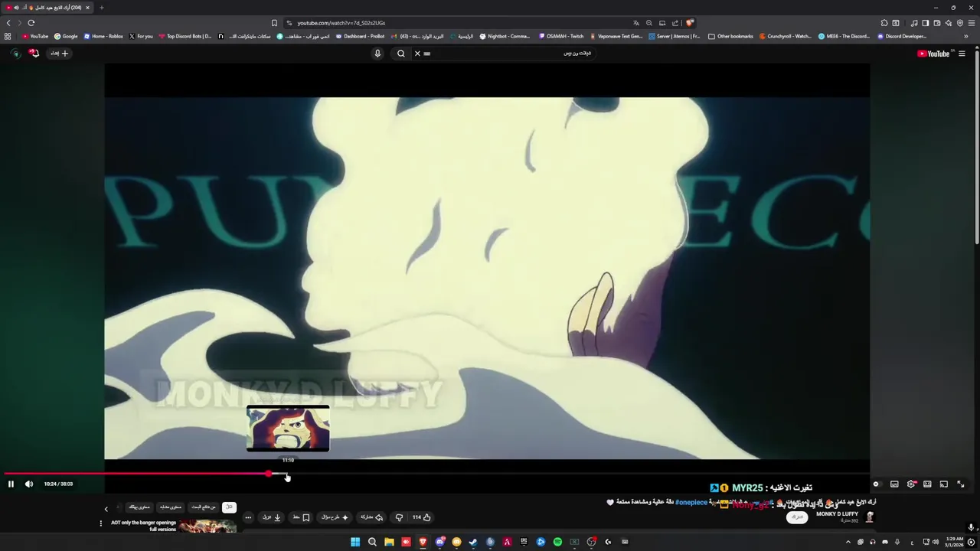Open a new browser tab

tap(101, 8)
